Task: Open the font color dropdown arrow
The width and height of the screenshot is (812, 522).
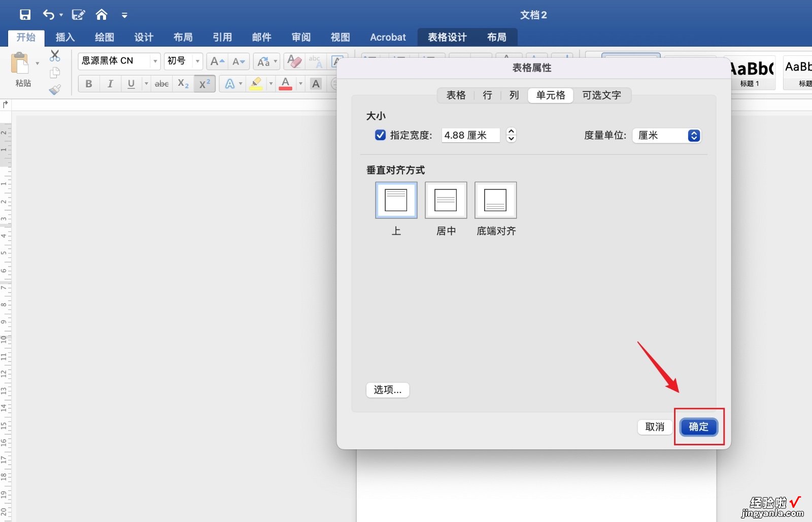Action: (300, 84)
